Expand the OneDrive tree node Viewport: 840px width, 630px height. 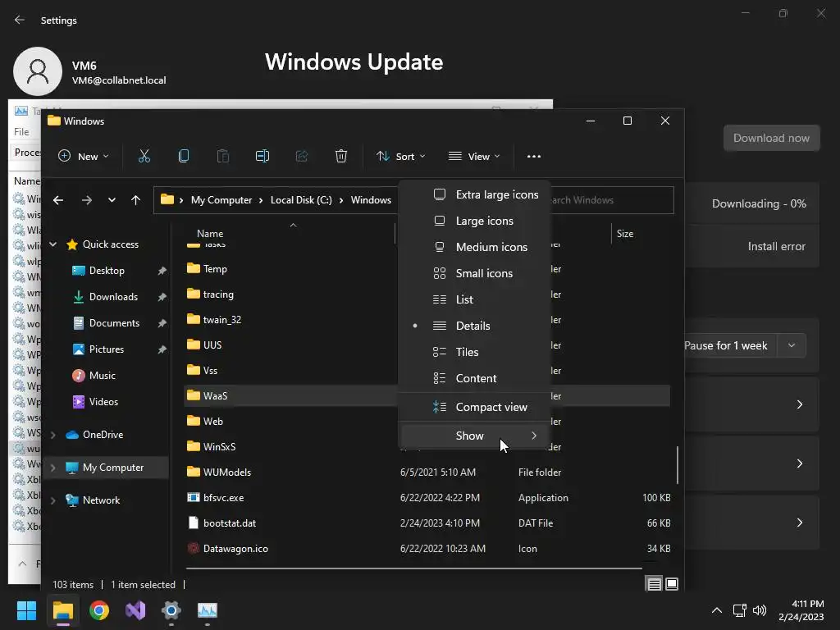(x=53, y=435)
